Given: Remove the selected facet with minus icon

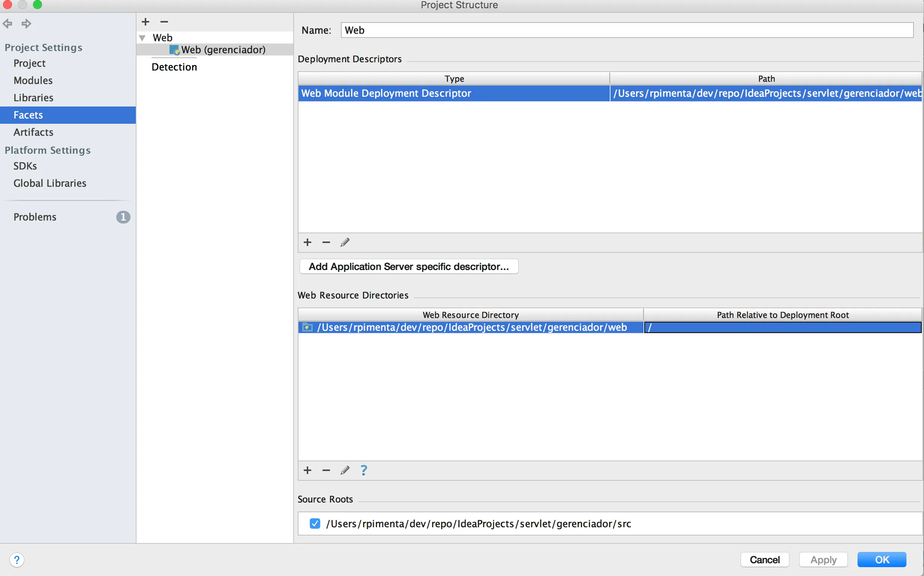Looking at the screenshot, I should [x=164, y=22].
